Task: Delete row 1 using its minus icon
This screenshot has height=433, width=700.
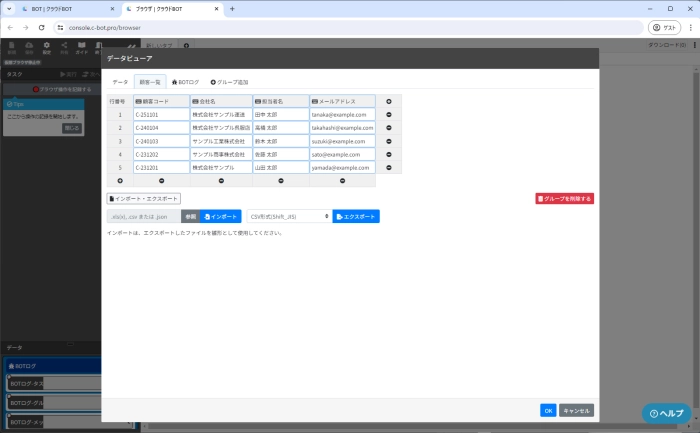Action: click(388, 114)
